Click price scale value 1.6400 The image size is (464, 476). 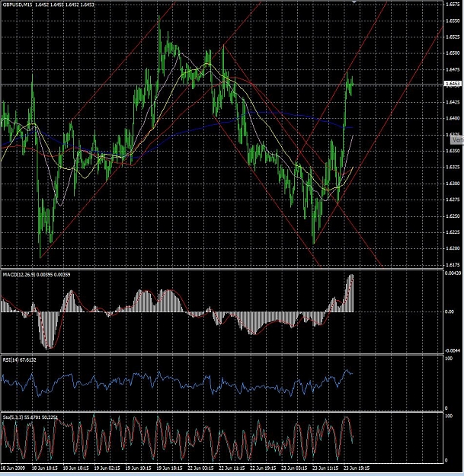(453, 118)
